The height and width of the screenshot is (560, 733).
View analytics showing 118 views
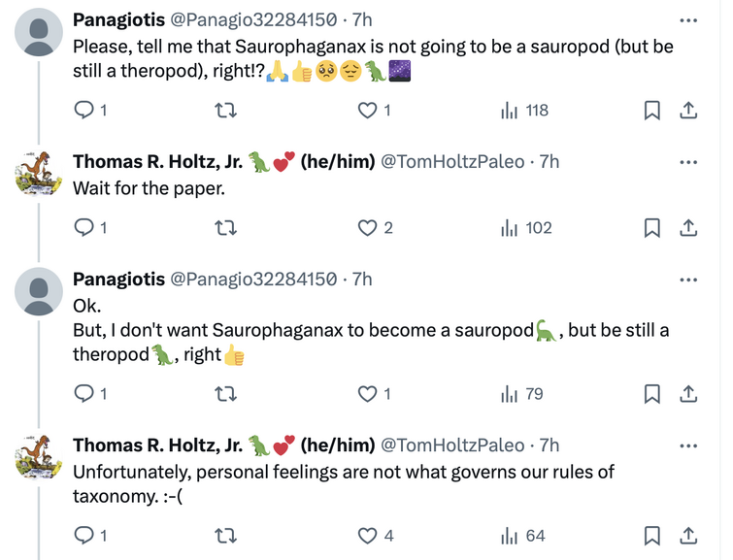coord(524,111)
